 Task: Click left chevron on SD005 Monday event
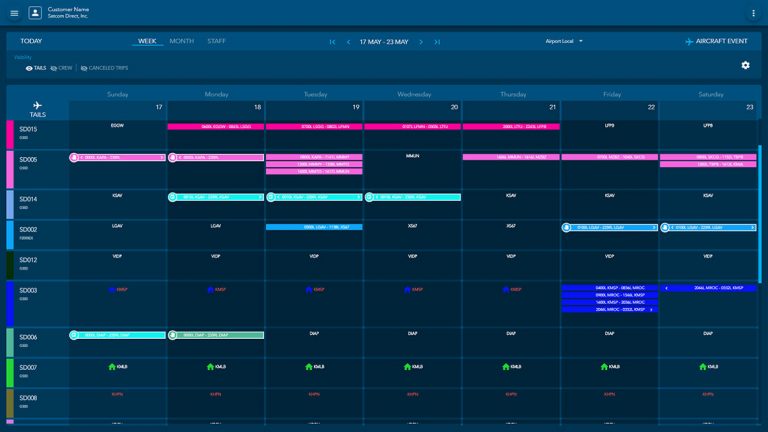[180, 158]
